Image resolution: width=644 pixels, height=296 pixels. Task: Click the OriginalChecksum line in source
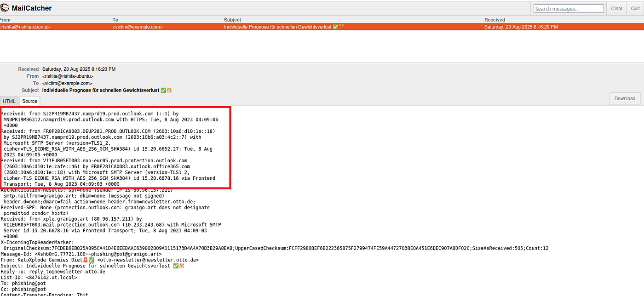[x=276, y=248]
